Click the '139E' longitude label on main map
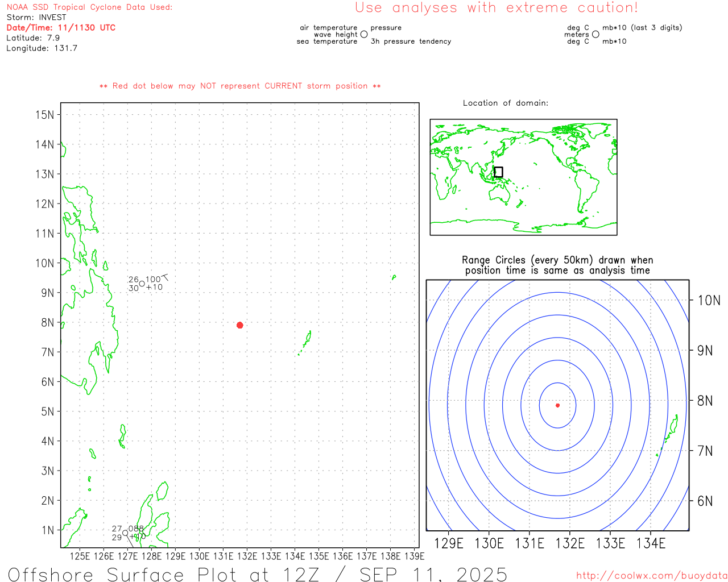 tap(414, 556)
